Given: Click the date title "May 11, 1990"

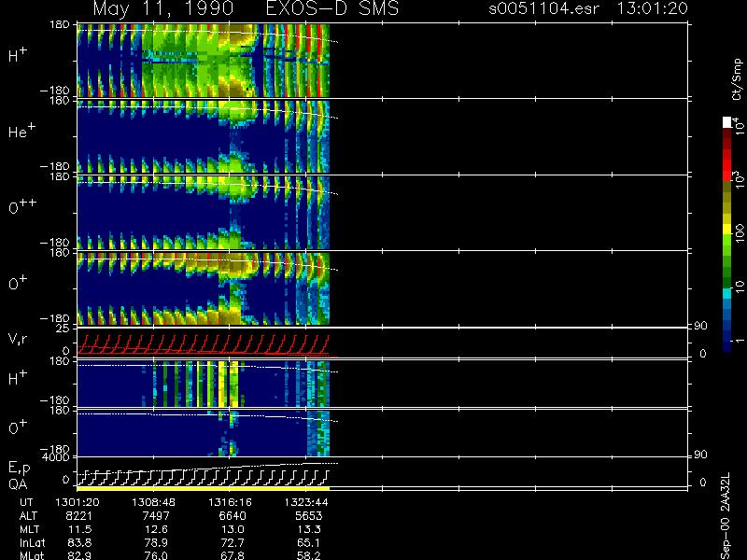Looking at the screenshot, I should 162,8.
